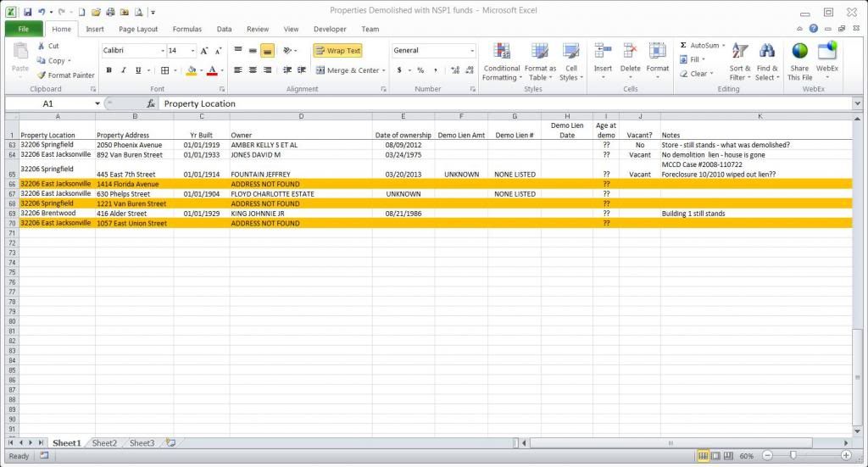Open the green File button
Screen dimensions: 868x467
(x=23, y=29)
